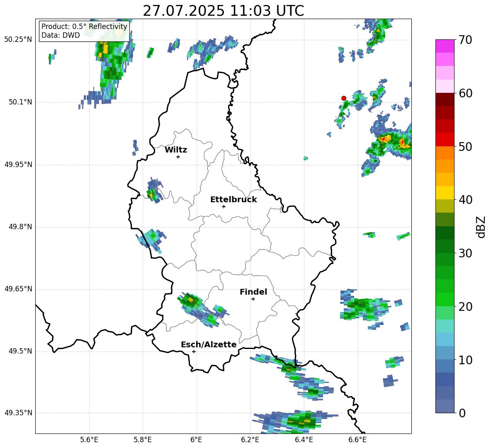This screenshot has height=448, width=491.
Task: Click the 49.5°N latitude tick label
Action: click(x=20, y=351)
